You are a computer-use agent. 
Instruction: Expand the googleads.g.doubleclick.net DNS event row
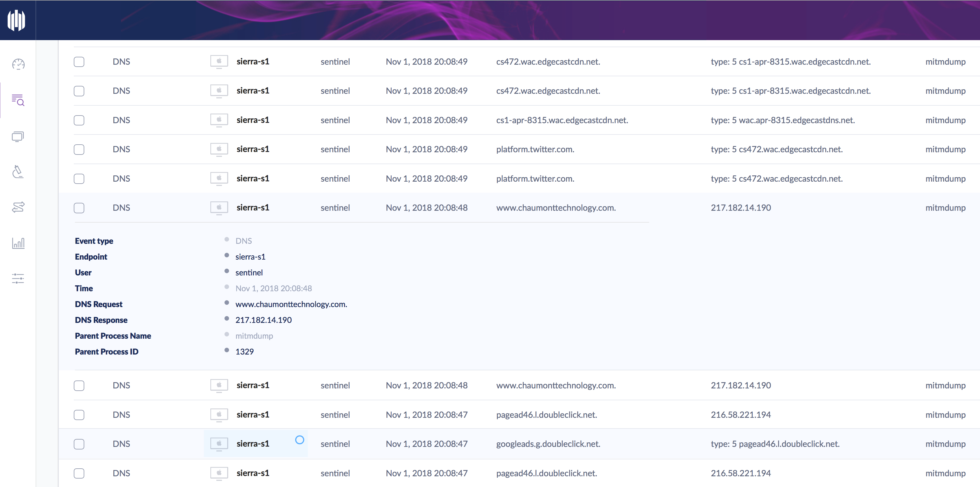click(x=548, y=444)
